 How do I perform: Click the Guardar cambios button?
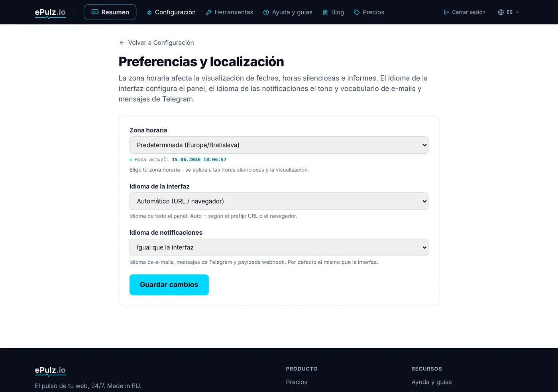(169, 285)
